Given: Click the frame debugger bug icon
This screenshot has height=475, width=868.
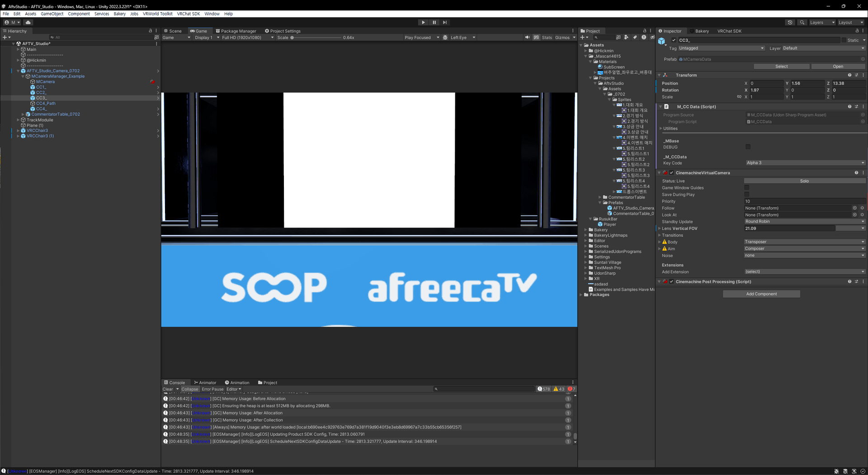Looking at the screenshot, I should coord(445,38).
